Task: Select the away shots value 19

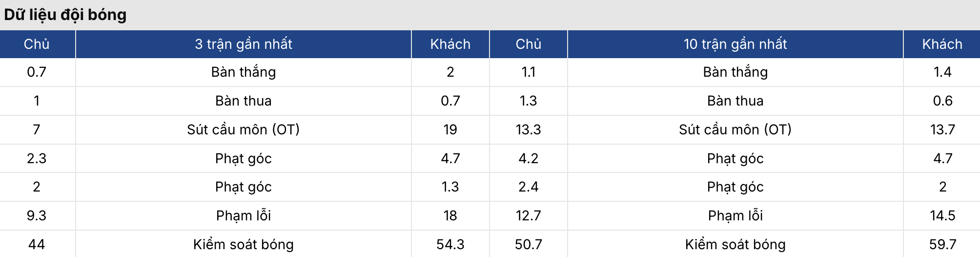Action: pos(450,129)
